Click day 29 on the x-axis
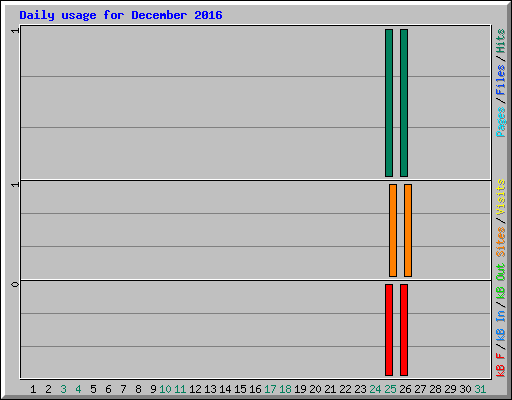This screenshot has width=512, height=400. point(450,389)
